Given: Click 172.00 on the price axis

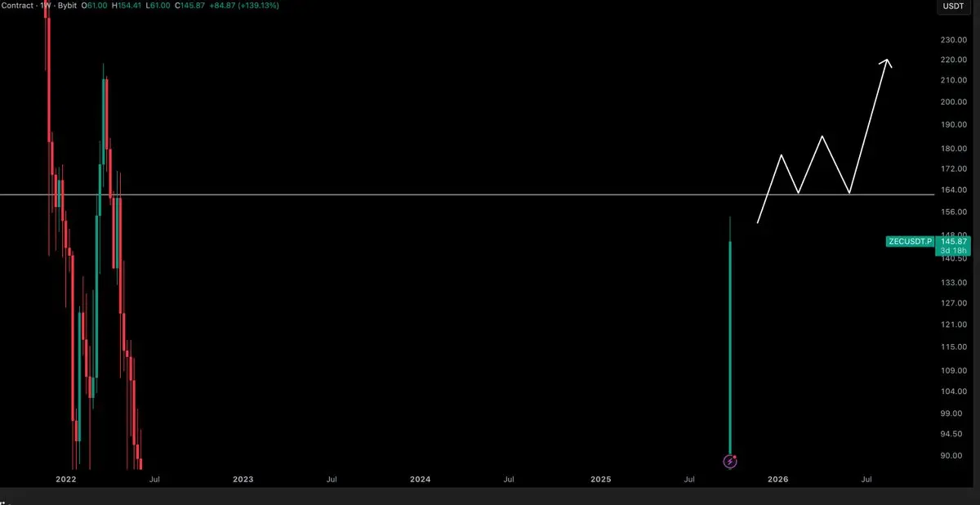Looking at the screenshot, I should click(954, 169).
